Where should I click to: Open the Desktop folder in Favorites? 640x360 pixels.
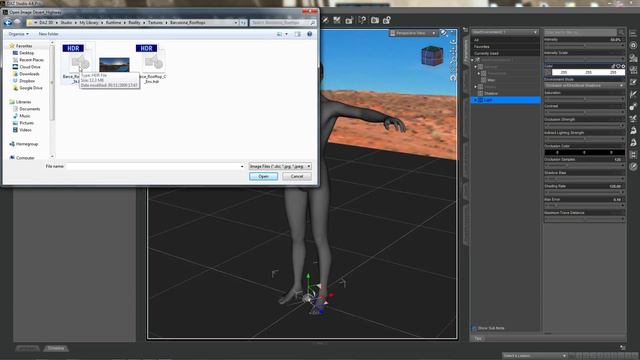pos(24,53)
